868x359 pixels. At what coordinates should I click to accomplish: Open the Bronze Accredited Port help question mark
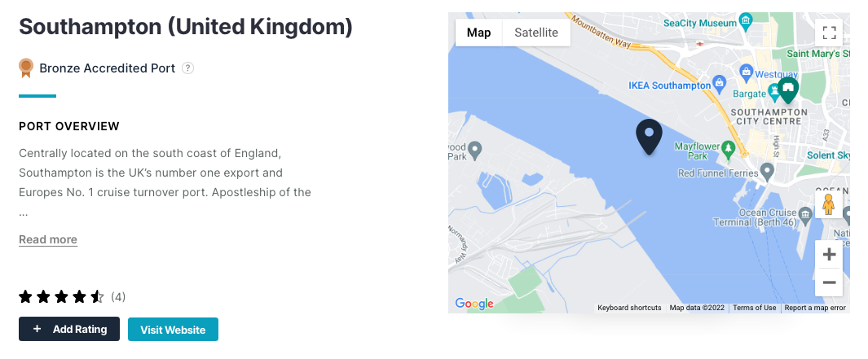(187, 68)
